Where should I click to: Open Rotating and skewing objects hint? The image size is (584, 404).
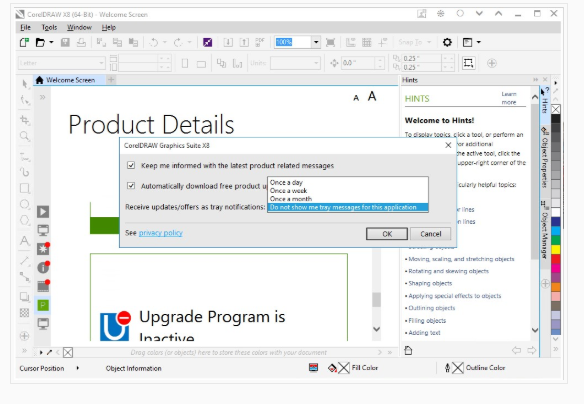(x=448, y=271)
